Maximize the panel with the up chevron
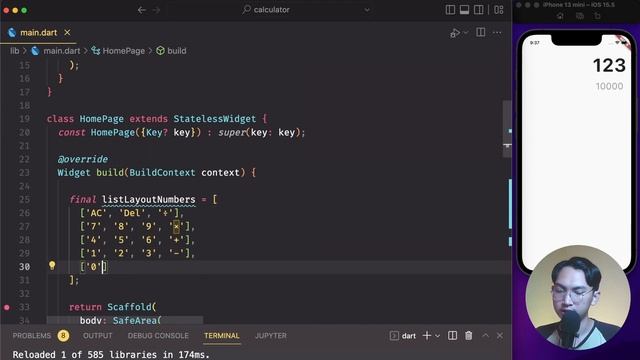The image size is (640, 360). pos(485,336)
